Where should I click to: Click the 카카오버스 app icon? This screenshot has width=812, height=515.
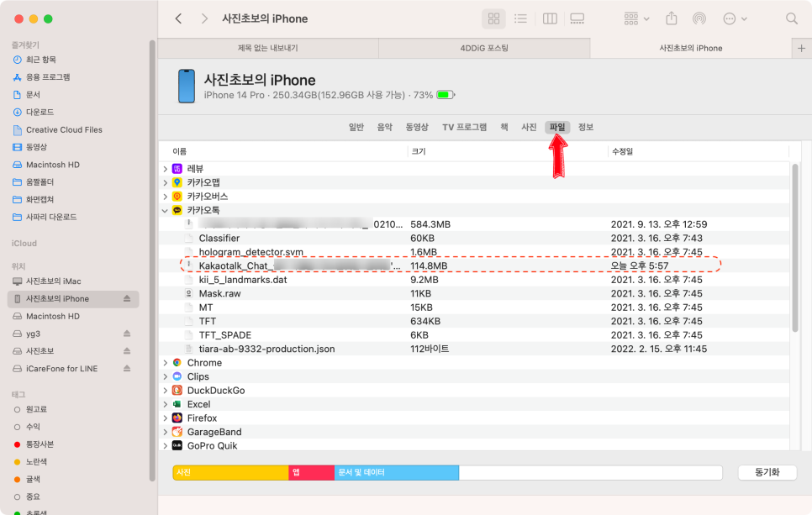(x=177, y=196)
